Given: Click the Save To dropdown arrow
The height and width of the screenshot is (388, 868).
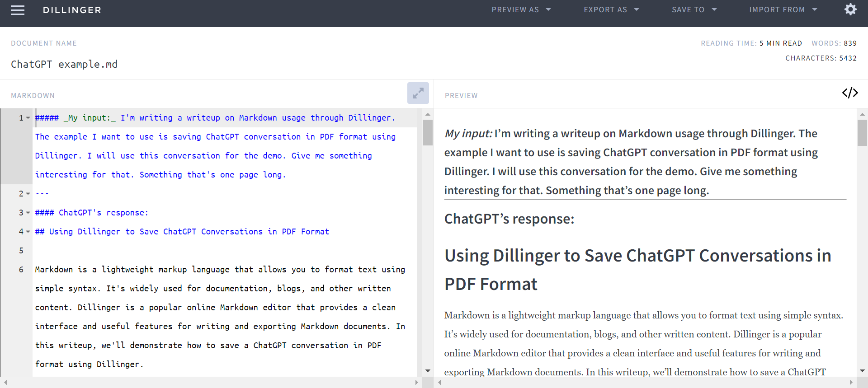Looking at the screenshot, I should [x=714, y=9].
